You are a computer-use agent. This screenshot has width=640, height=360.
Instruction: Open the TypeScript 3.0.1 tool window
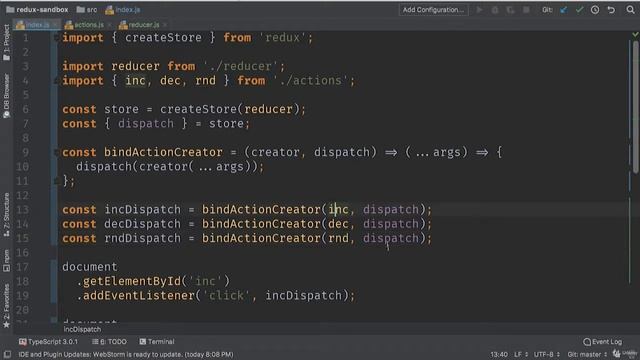click(x=48, y=342)
